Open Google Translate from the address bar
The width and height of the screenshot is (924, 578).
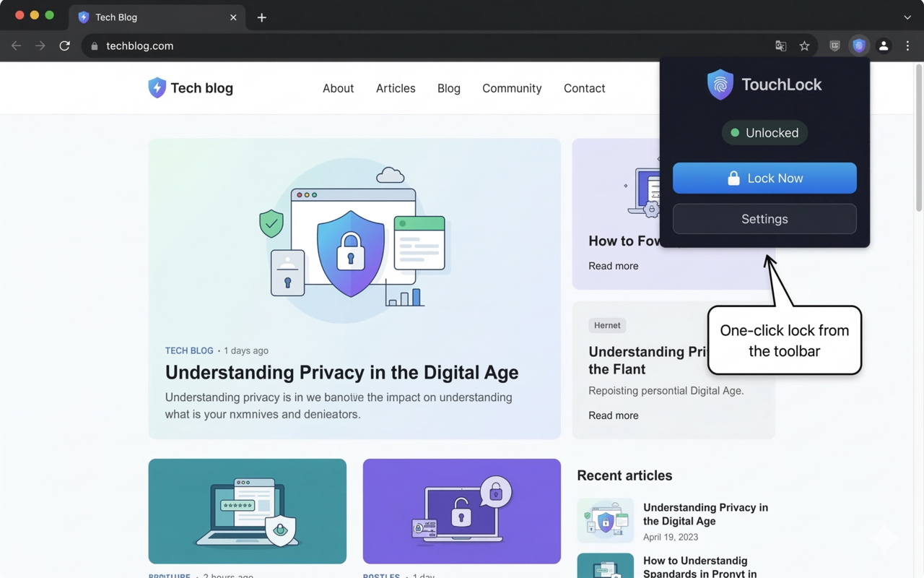tap(780, 46)
